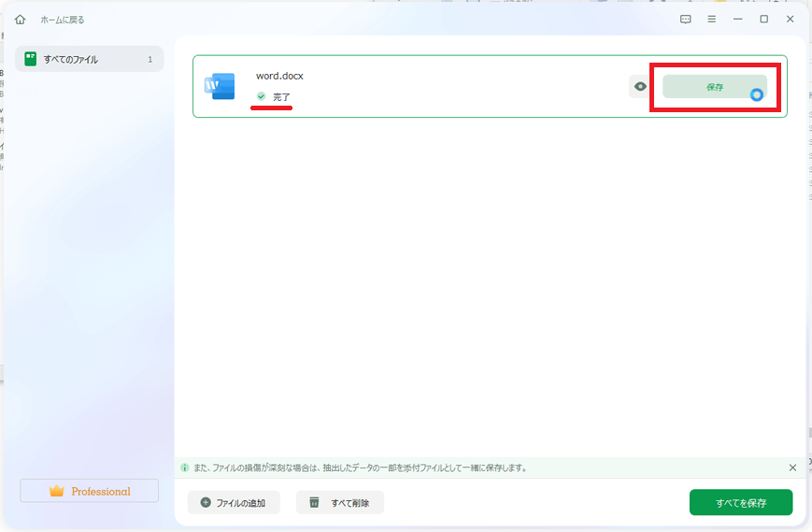The image size is (812, 532).
Task: Click the word.docx file name
Action: (279, 76)
